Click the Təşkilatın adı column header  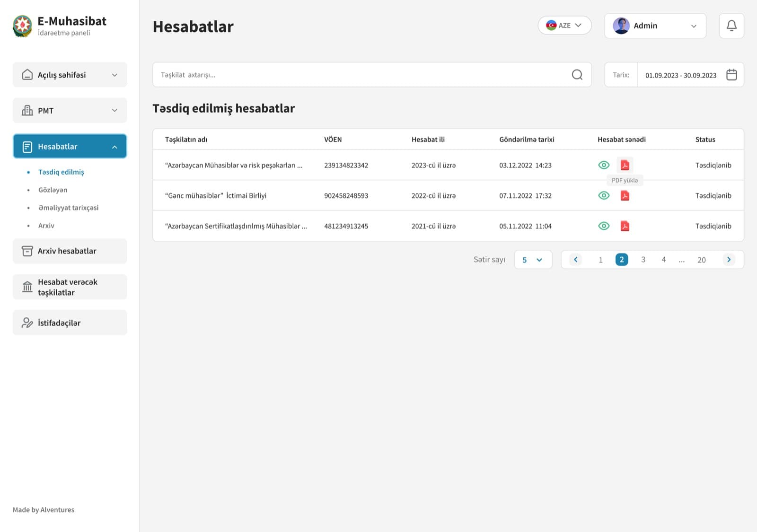click(186, 140)
